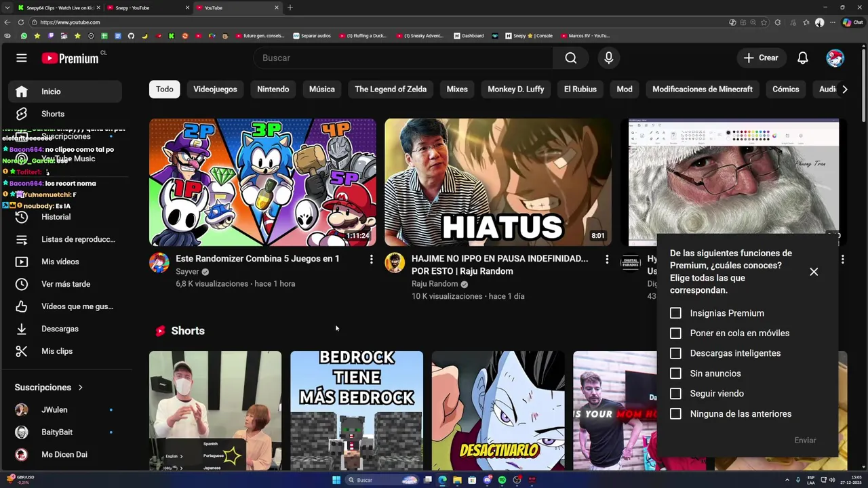Click the Windows Start button
This screenshot has height=488, width=868.
(x=336, y=480)
